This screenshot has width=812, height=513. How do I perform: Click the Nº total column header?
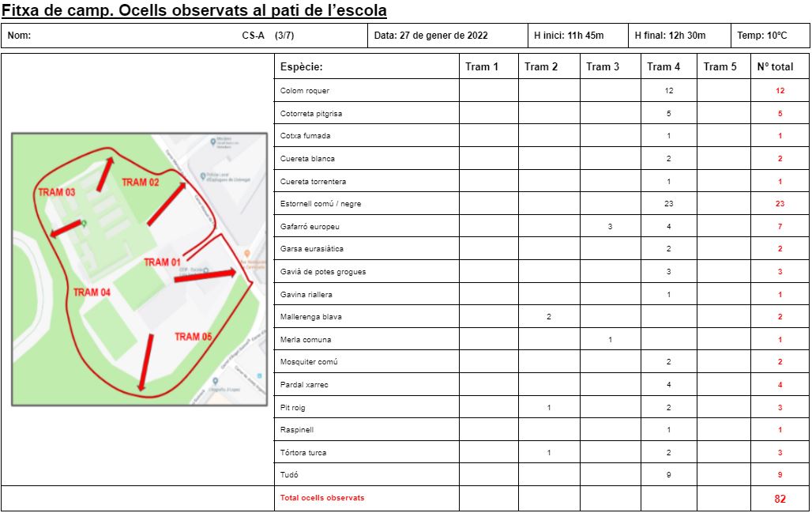775,67
